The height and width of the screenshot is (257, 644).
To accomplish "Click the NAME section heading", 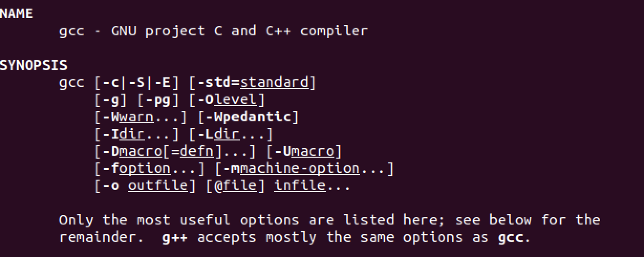I will point(16,14).
